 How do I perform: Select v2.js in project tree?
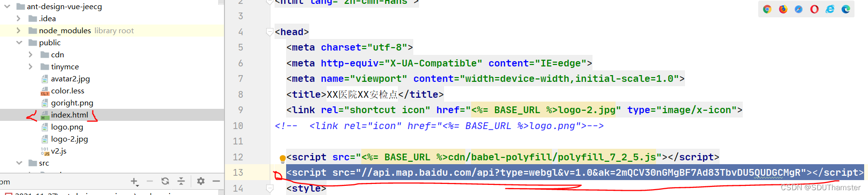[59, 151]
